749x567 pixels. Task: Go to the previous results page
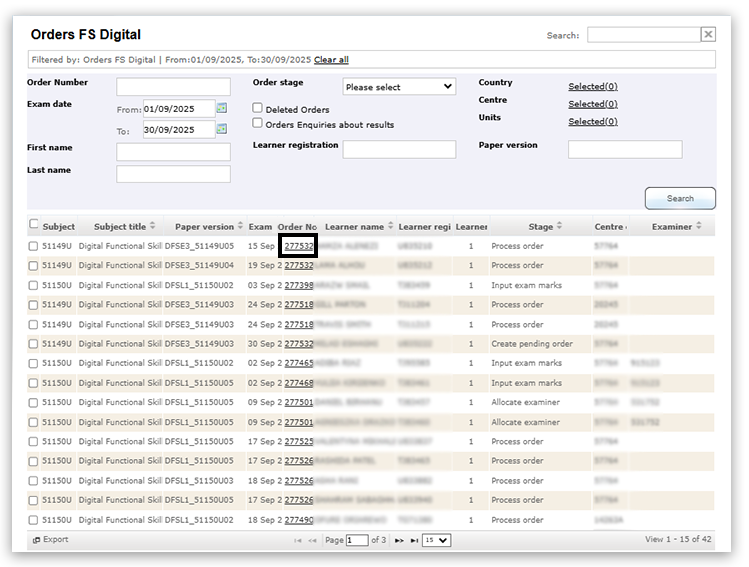312,540
